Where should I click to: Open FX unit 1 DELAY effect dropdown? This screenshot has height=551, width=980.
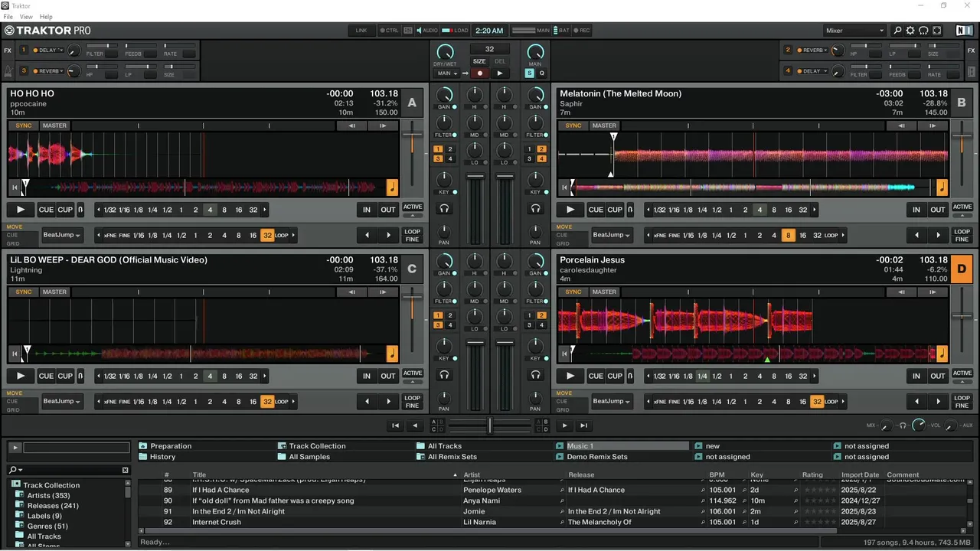pyautogui.click(x=50, y=50)
